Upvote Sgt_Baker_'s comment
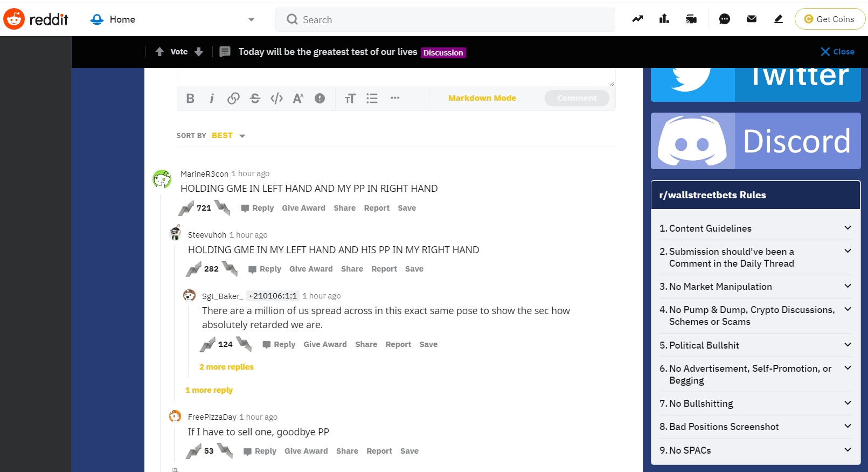 [x=208, y=344]
